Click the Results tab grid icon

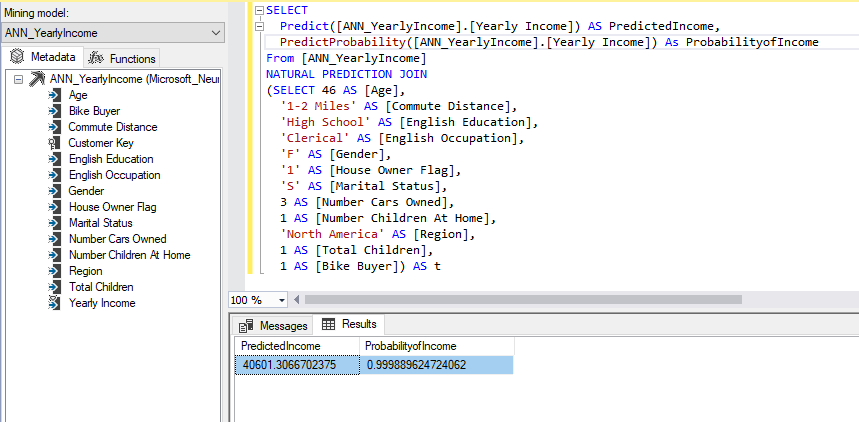tap(328, 324)
